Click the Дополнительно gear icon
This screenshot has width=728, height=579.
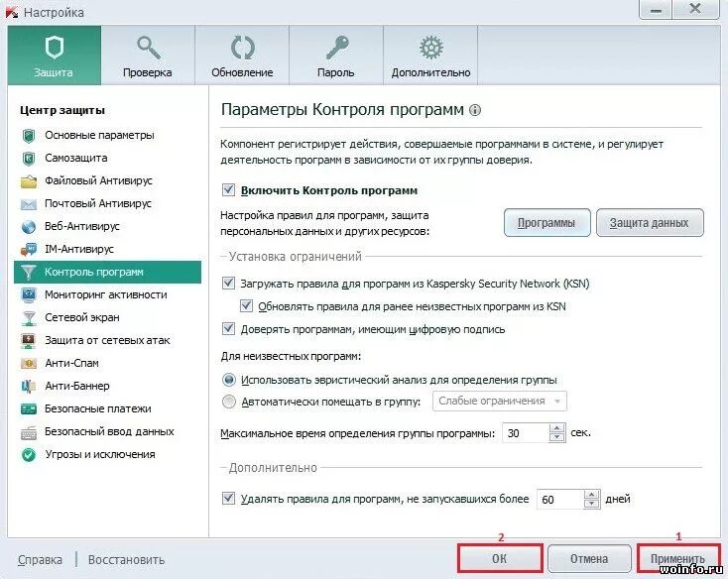pyautogui.click(x=431, y=48)
